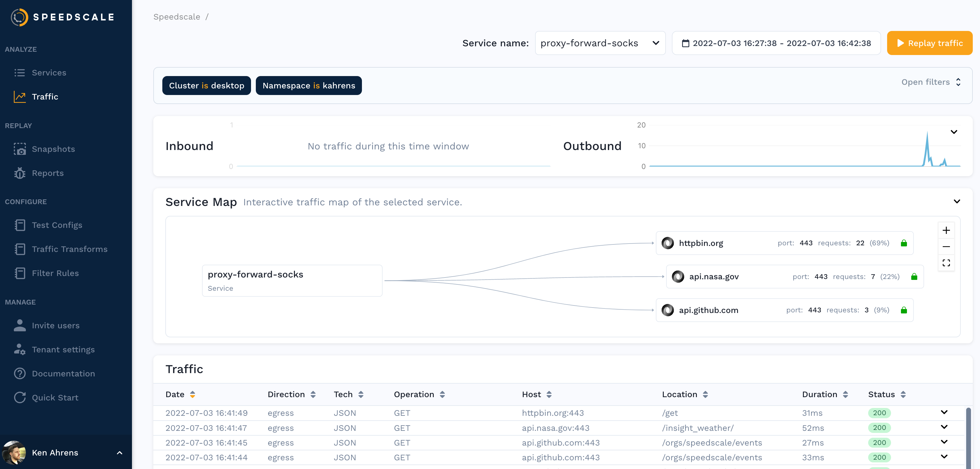The width and height of the screenshot is (980, 469).
Task: Click the api.nasa.gov lock icon
Action: [914, 277]
